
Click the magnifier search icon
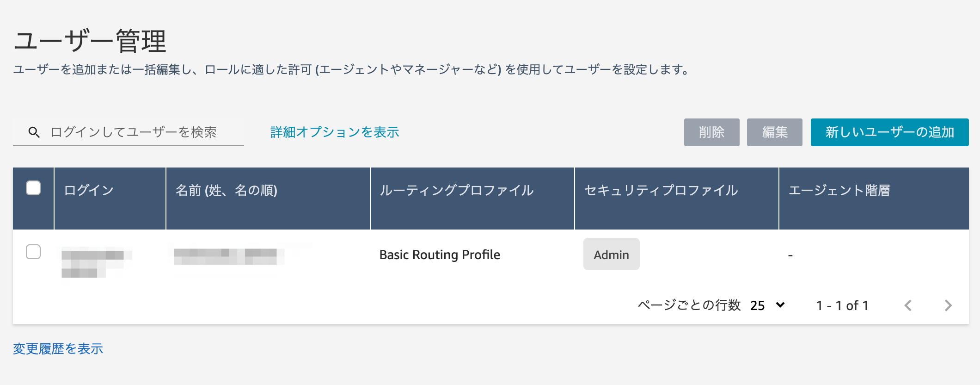point(34,132)
